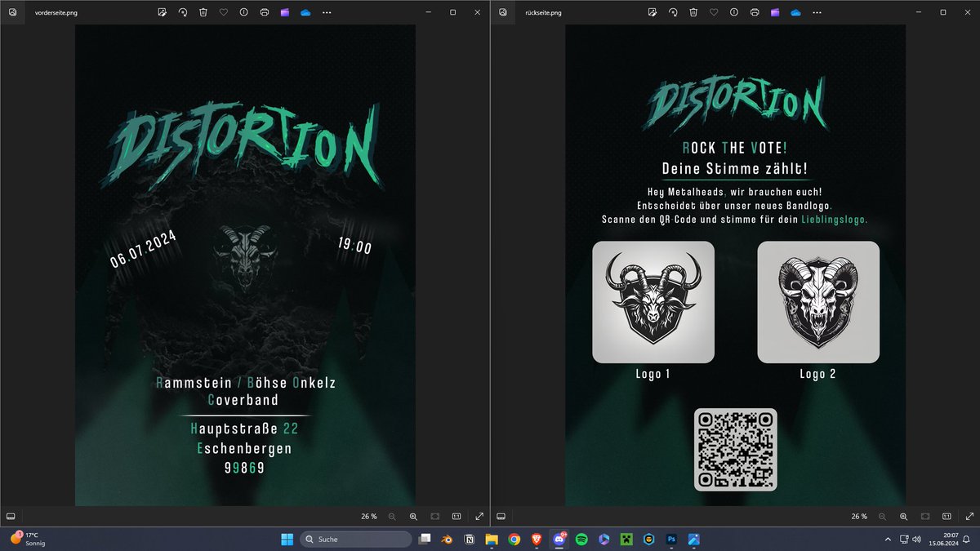Open Google Chrome from the taskbar
This screenshot has width=980, height=551.
point(514,539)
